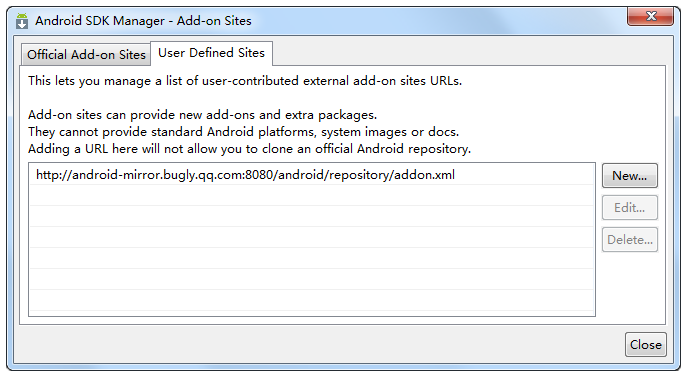The width and height of the screenshot is (689, 377).
Task: Dismiss the dialog using the Close button
Action: tap(645, 344)
